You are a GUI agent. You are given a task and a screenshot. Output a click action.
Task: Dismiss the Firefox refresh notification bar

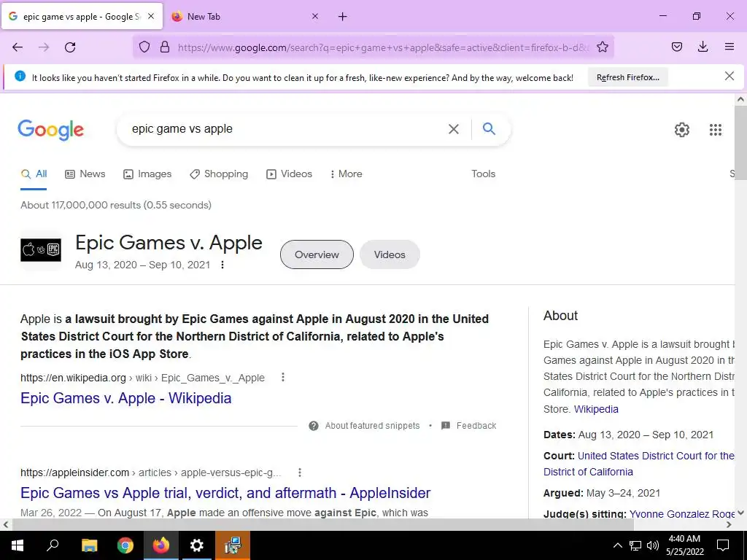coord(729,76)
